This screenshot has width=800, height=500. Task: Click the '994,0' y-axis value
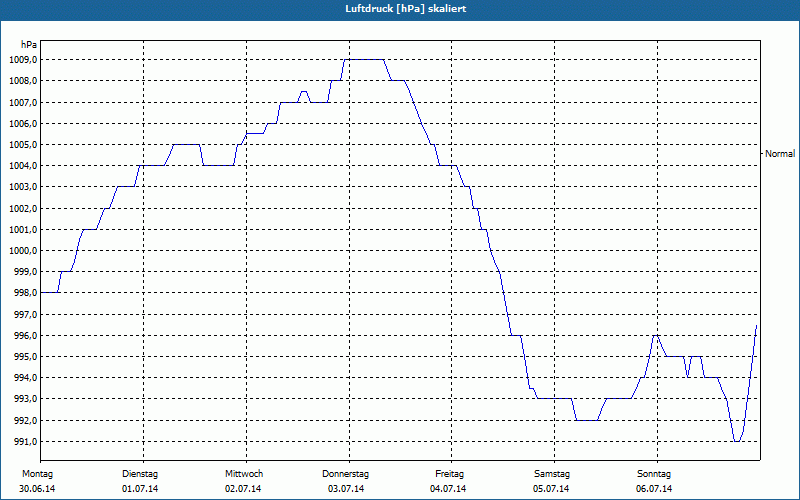[x=25, y=378]
